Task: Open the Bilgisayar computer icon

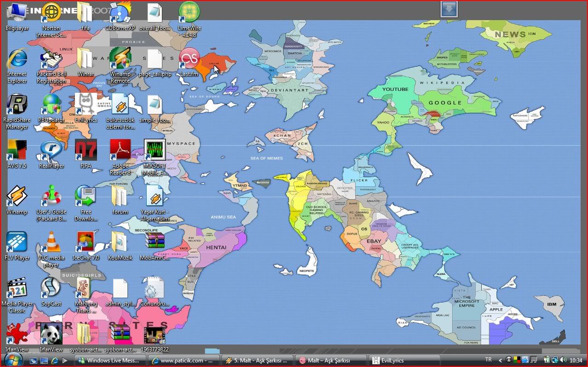Action: [x=17, y=17]
